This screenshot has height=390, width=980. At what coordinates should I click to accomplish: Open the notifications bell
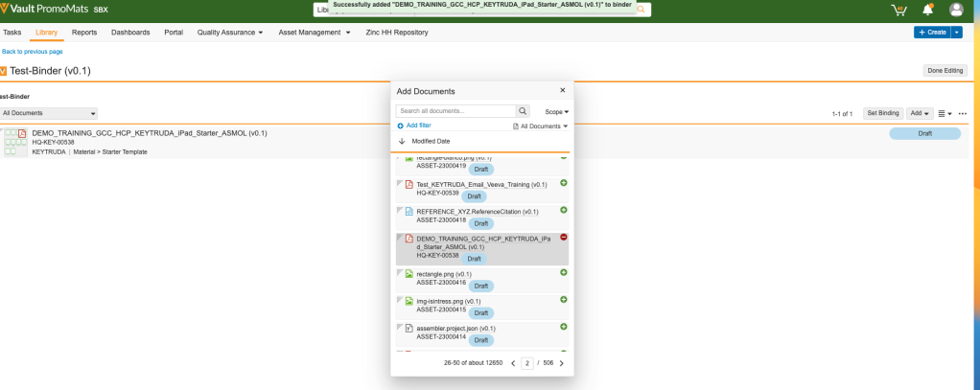tap(928, 10)
